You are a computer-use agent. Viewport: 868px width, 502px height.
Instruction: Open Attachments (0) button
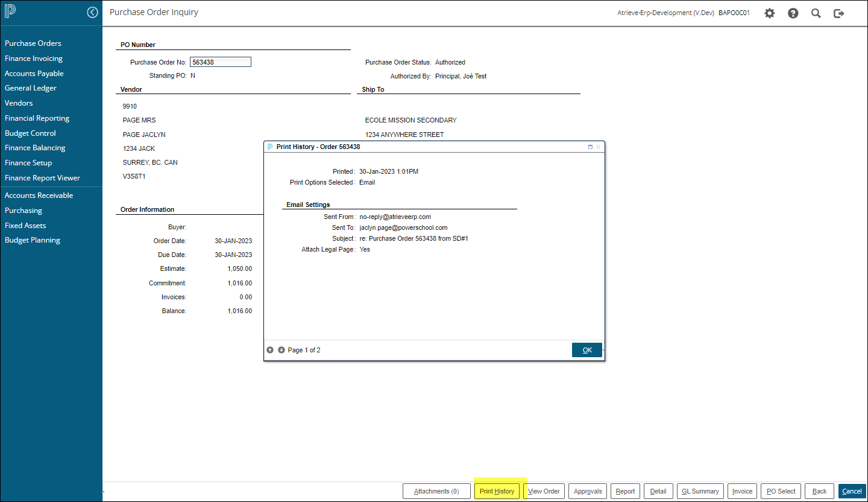[x=436, y=491]
